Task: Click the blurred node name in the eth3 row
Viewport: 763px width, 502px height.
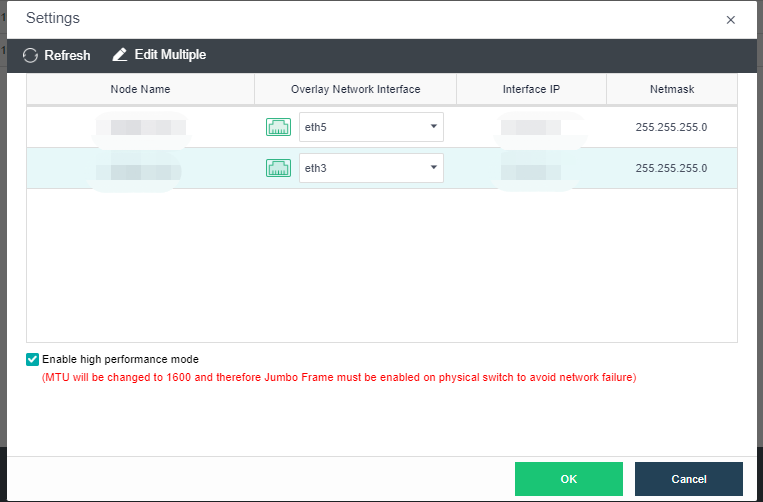Action: tap(140, 169)
